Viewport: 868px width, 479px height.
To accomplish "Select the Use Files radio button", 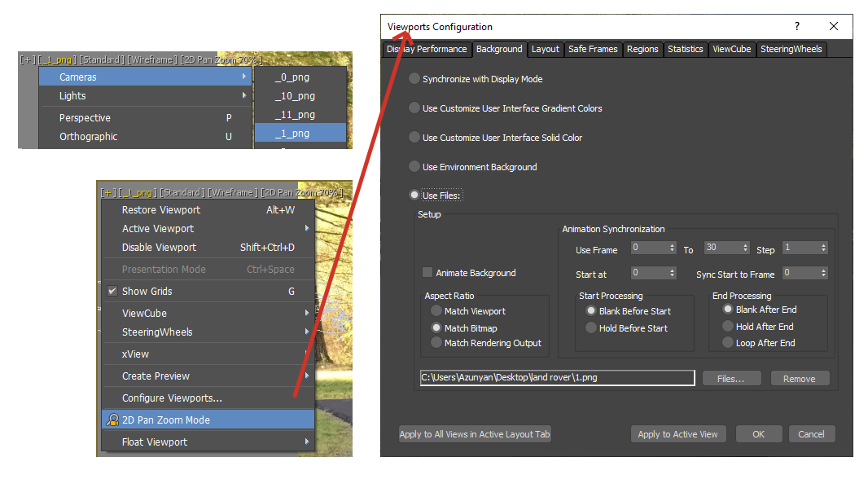I will pyautogui.click(x=414, y=195).
